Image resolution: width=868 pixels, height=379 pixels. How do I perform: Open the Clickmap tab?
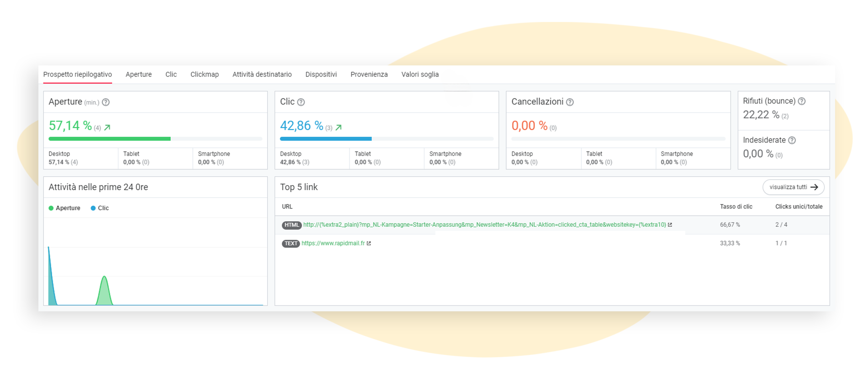tap(204, 75)
